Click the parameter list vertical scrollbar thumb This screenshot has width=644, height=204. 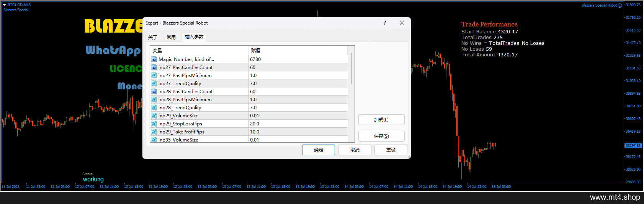tap(351, 69)
